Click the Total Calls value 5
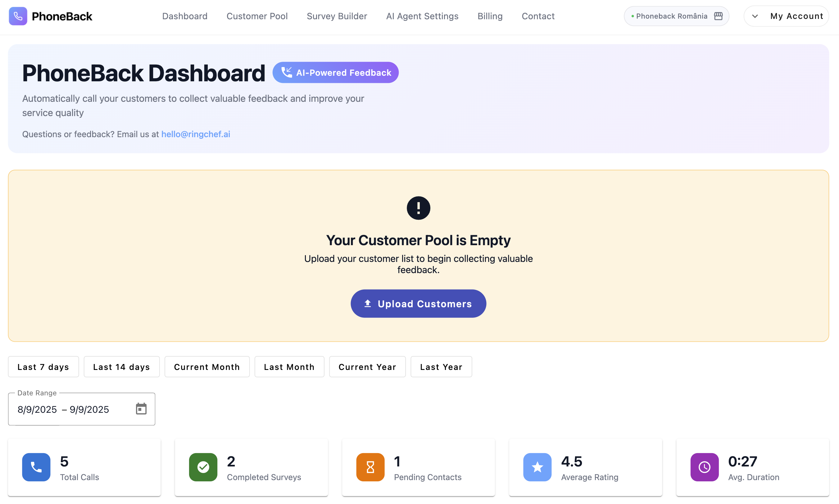Screen dimensions: 839x504 tap(64, 461)
